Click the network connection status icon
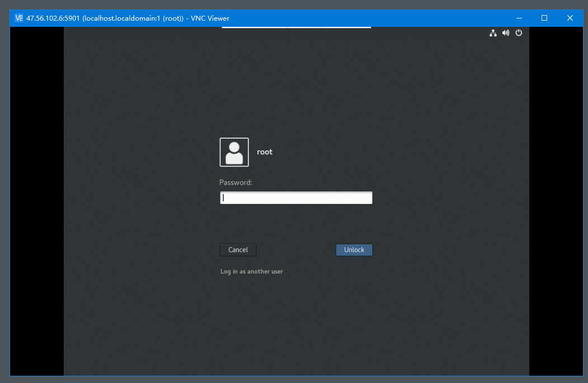The image size is (588, 383). (x=493, y=33)
